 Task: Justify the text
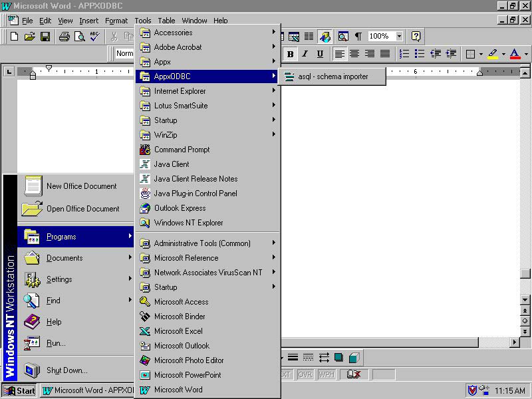(385, 54)
